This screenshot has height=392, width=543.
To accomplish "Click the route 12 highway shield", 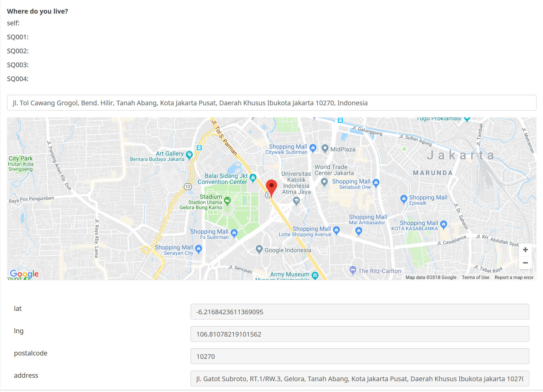I will point(188,187).
